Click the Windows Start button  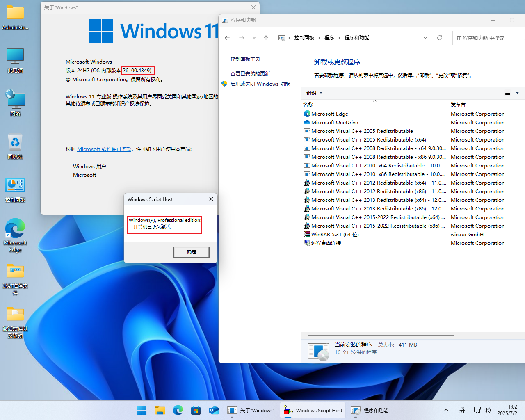tap(142, 410)
